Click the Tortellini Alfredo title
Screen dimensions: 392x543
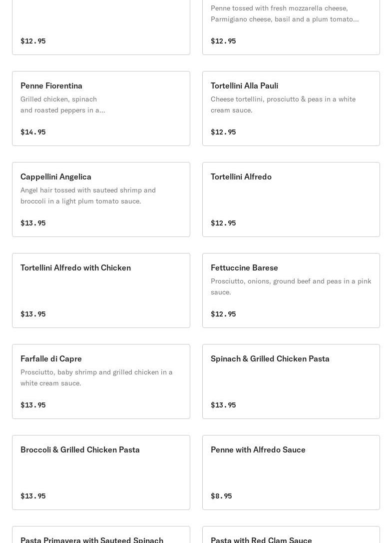(x=241, y=176)
